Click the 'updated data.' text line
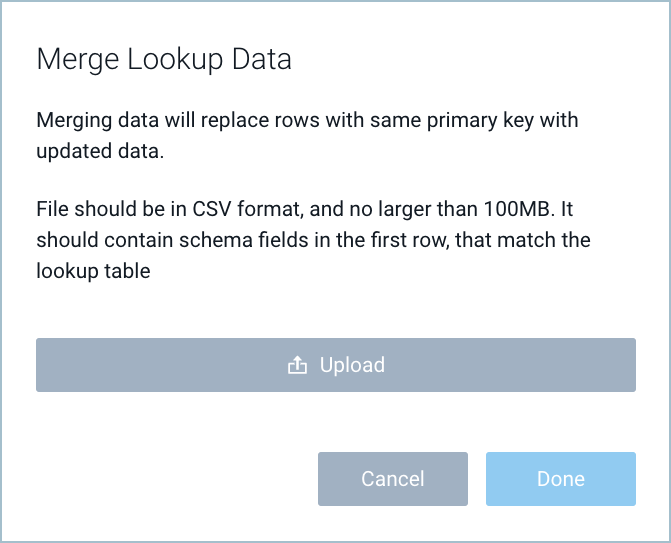671x543 pixels. click(100, 151)
